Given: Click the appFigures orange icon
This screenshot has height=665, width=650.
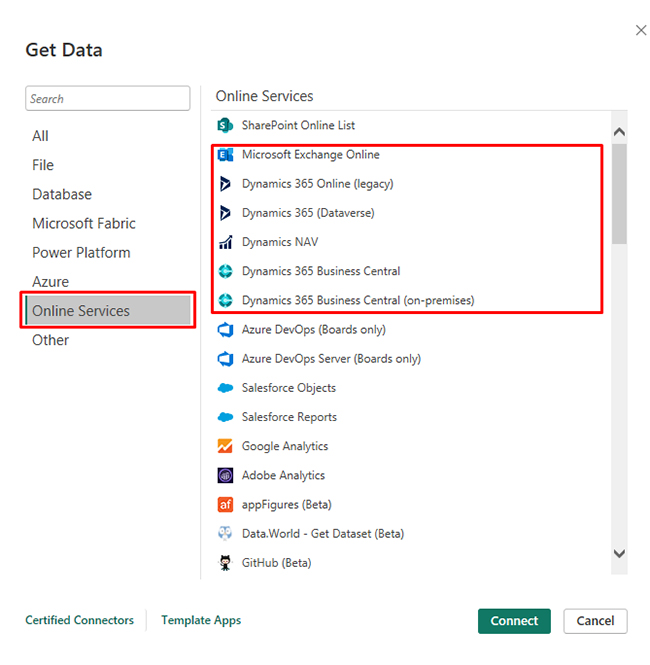Looking at the screenshot, I should click(225, 505).
